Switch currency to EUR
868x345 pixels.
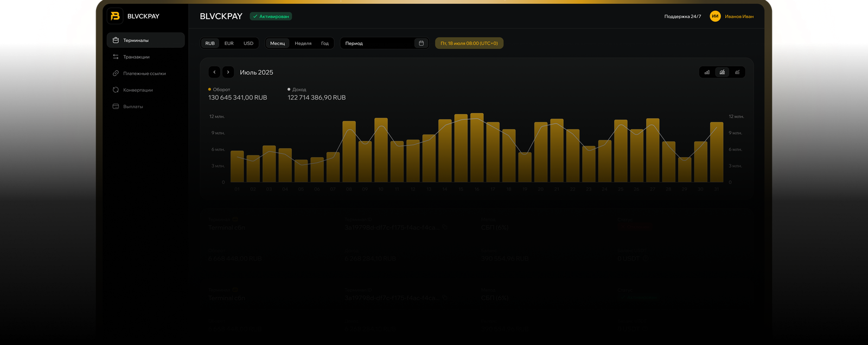(x=229, y=43)
